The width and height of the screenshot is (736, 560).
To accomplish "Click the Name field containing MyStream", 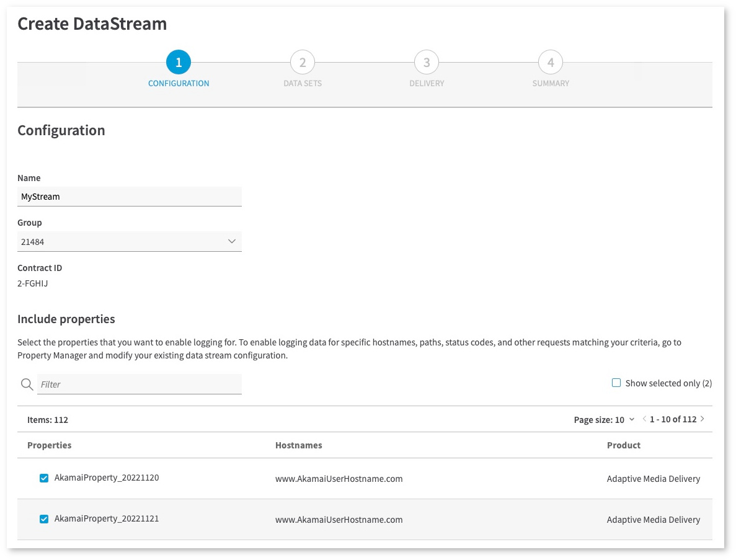I will click(x=129, y=197).
